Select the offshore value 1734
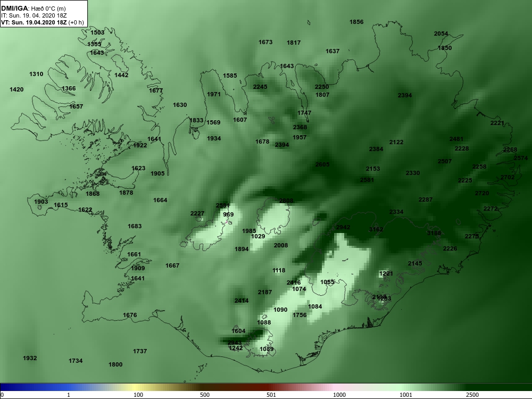This screenshot has height=399, width=532. point(76,361)
